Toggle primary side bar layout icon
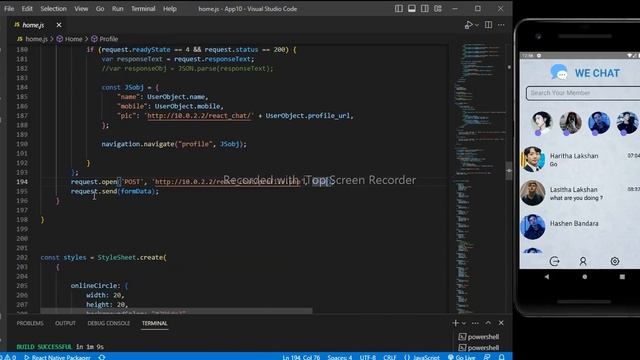This screenshot has width=640, height=360. pyautogui.click(x=399, y=9)
